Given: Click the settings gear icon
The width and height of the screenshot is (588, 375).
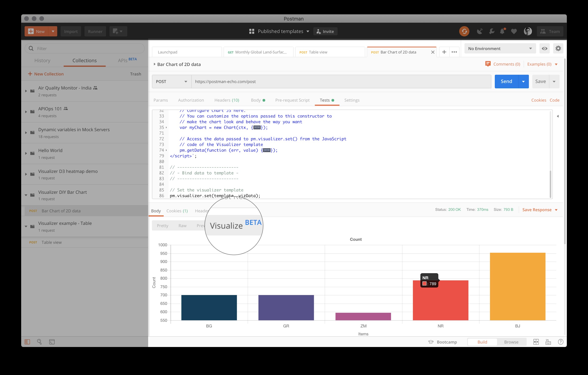Looking at the screenshot, I should [x=558, y=48].
